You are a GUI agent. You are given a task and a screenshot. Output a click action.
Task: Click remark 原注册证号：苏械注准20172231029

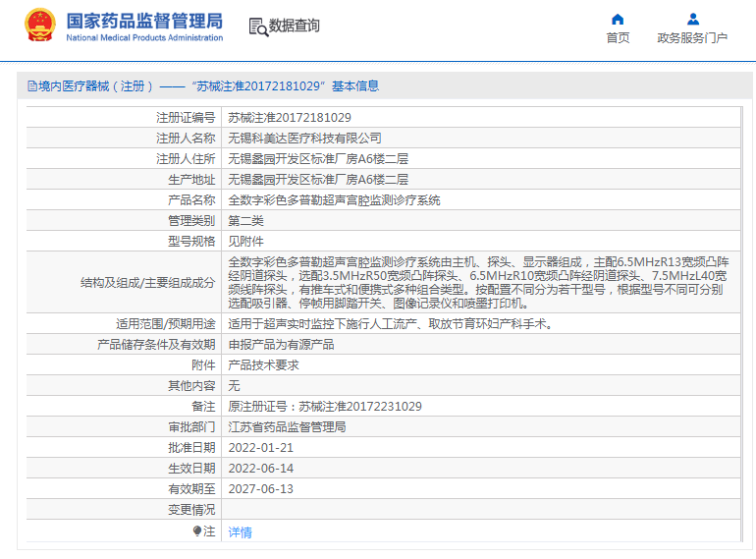(325, 407)
